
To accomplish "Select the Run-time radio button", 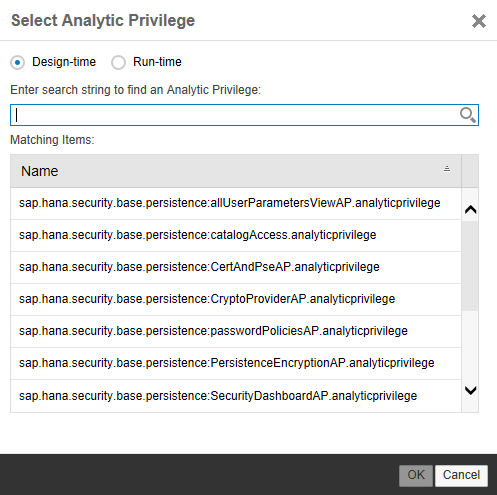I will point(118,62).
